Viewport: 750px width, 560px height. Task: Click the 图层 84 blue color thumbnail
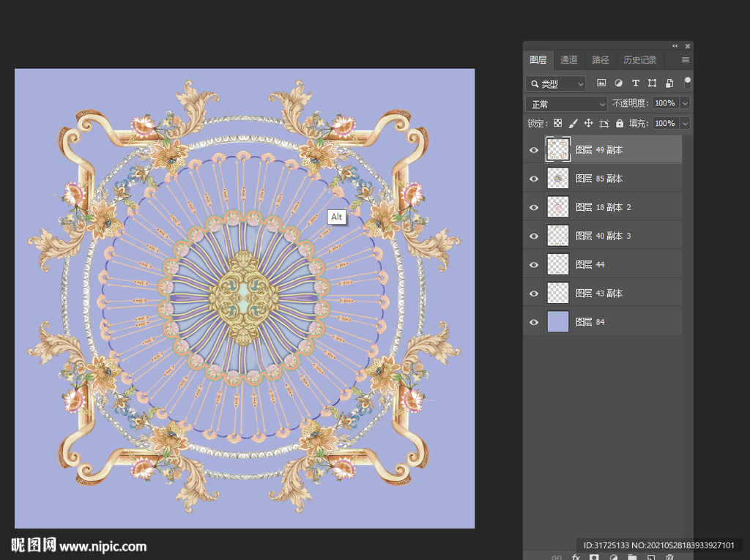tap(558, 322)
